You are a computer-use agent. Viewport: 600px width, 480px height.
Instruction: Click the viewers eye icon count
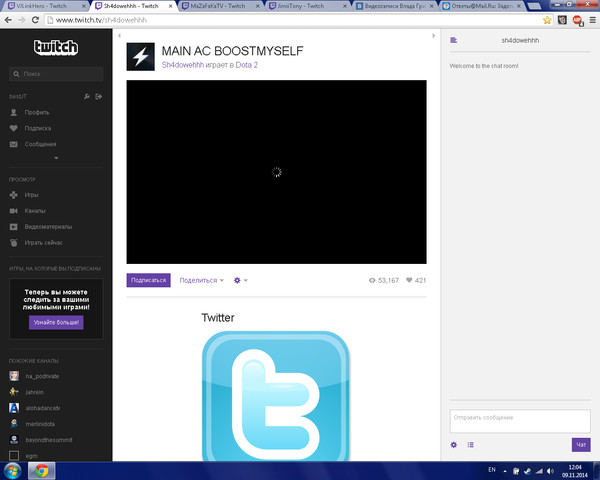tap(383, 280)
